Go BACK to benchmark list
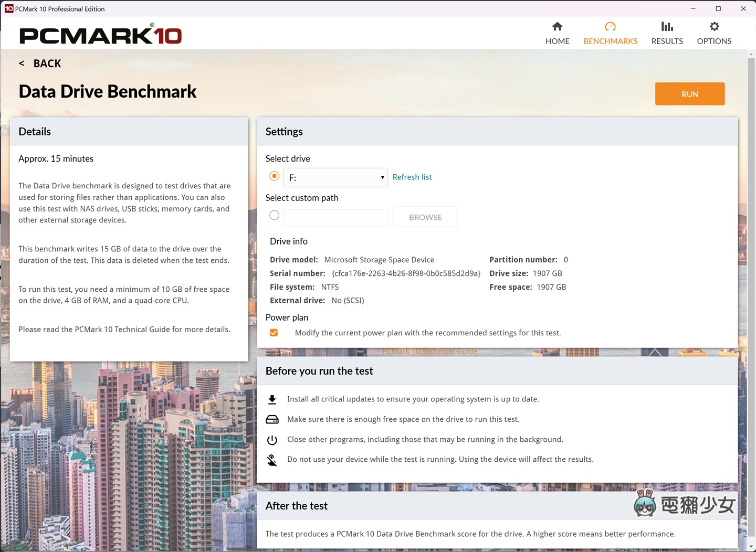This screenshot has height=552, width=756. 40,63
